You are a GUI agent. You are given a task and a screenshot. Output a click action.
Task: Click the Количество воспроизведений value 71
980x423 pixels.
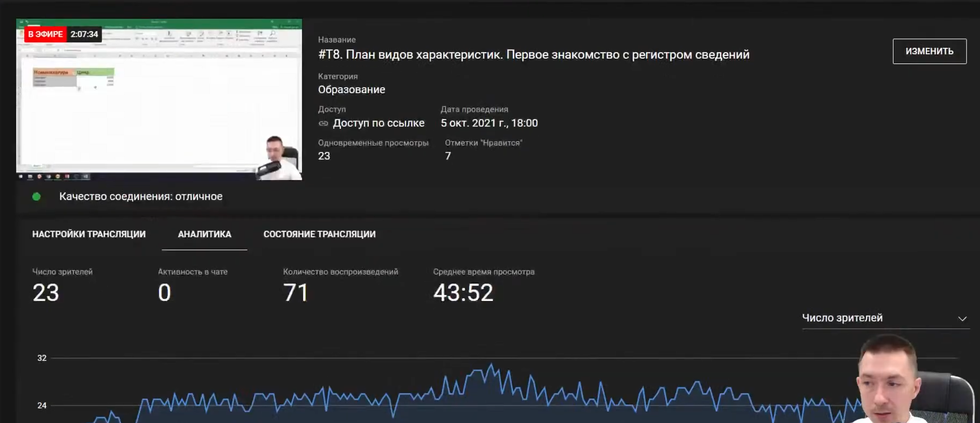pyautogui.click(x=296, y=293)
